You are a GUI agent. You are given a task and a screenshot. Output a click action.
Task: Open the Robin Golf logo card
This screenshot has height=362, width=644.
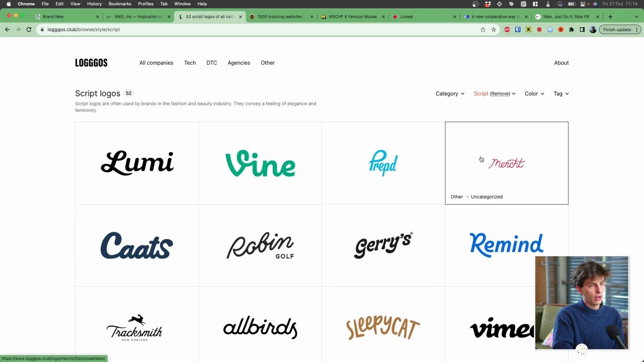(x=260, y=245)
